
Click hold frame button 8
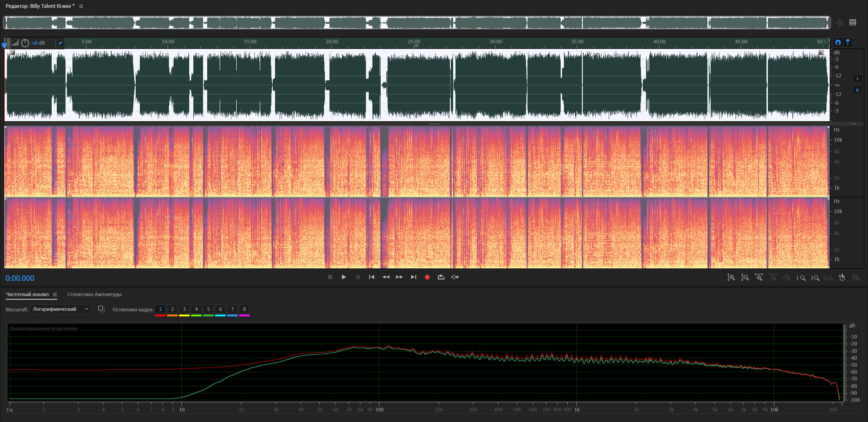click(x=244, y=309)
